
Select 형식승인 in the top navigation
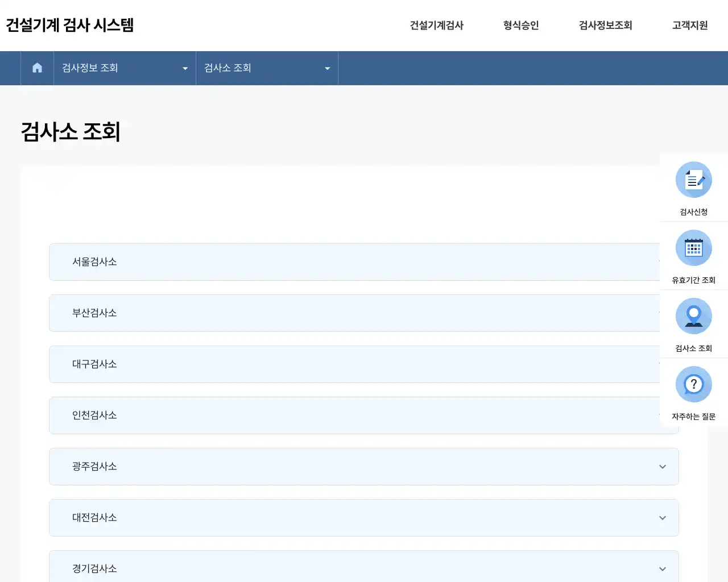coord(520,26)
